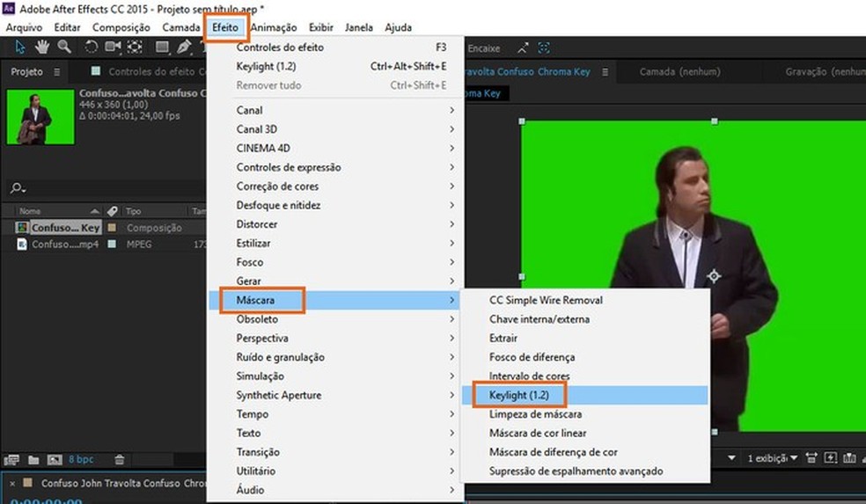Click the new composition icon
866x504 pixels.
53,459
